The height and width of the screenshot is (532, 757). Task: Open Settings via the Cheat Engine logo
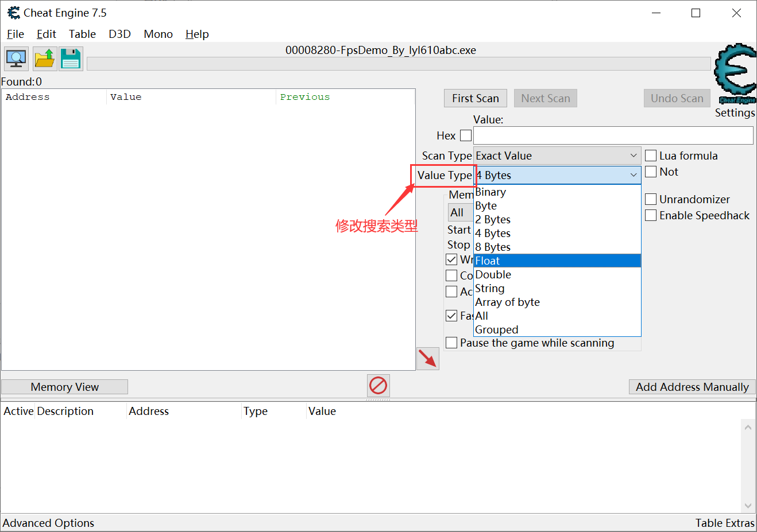[x=735, y=73]
